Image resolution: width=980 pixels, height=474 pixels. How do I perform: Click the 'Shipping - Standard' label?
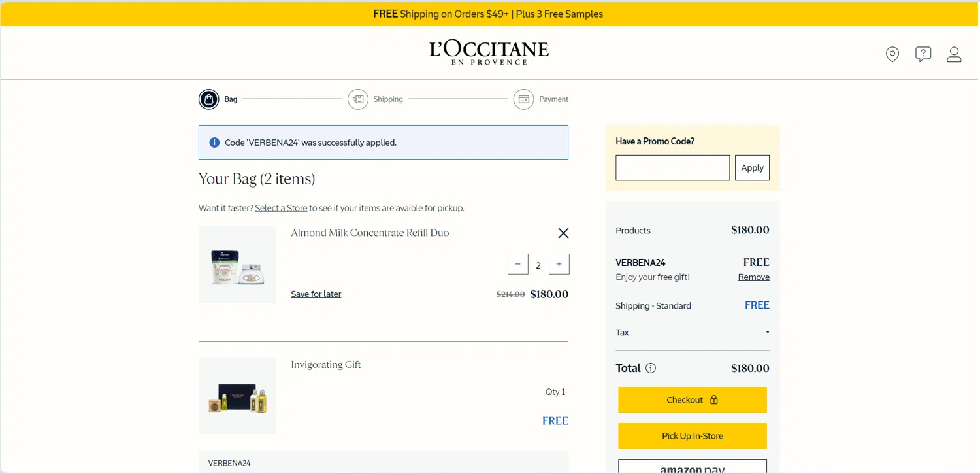coord(653,306)
